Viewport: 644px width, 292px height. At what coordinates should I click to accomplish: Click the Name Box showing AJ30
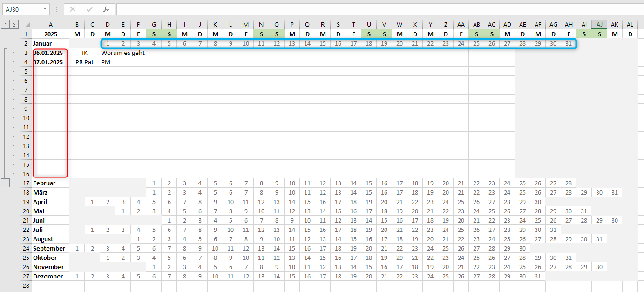(x=21, y=9)
